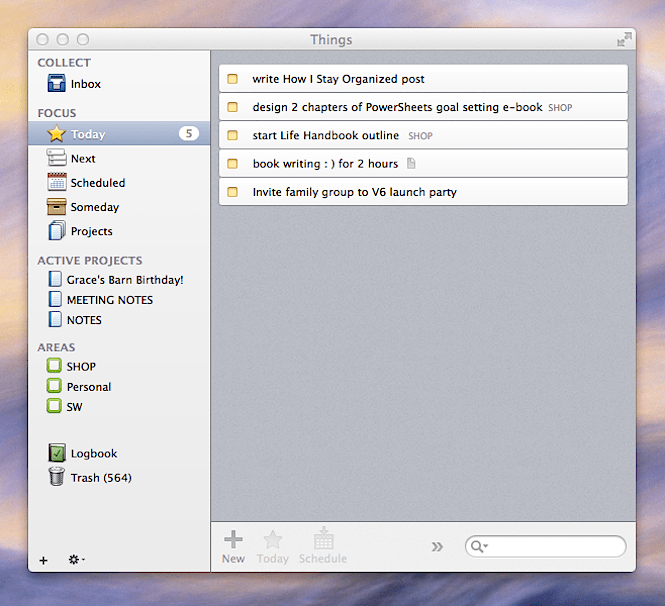Select the Scheduled list
Screen dimensions: 665x606
coord(120,182)
